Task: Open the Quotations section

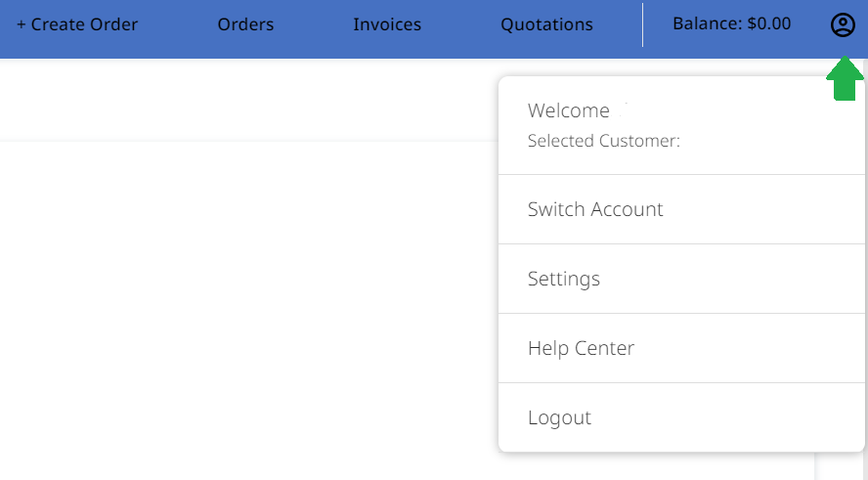Action: tap(546, 25)
